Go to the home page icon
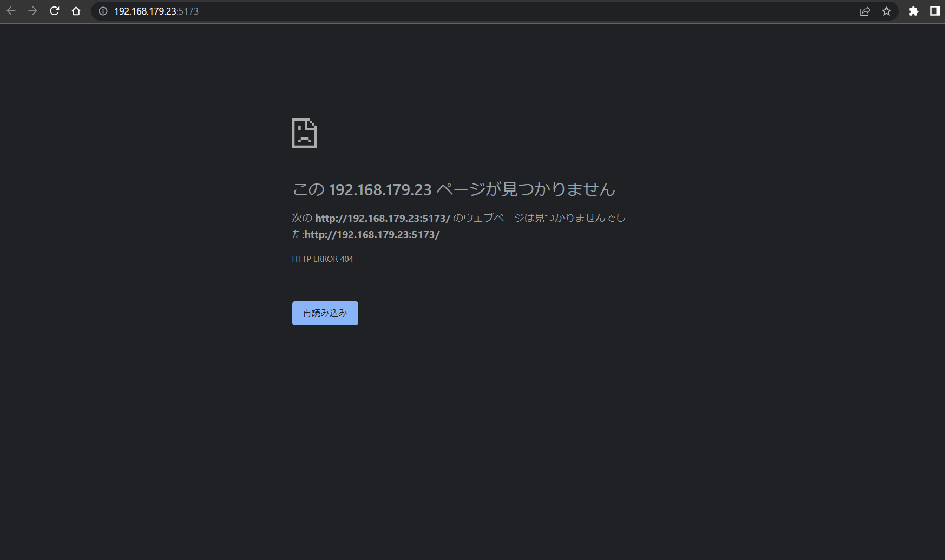The image size is (945, 560). coord(76,11)
